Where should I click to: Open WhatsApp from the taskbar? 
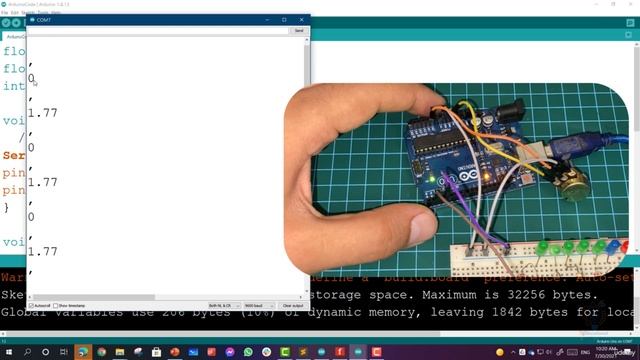tap(248, 352)
